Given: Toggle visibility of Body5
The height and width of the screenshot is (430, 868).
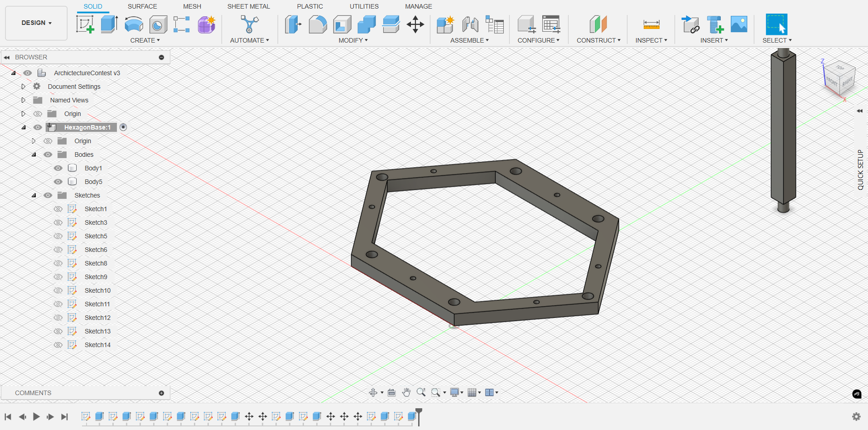Looking at the screenshot, I should [x=58, y=182].
